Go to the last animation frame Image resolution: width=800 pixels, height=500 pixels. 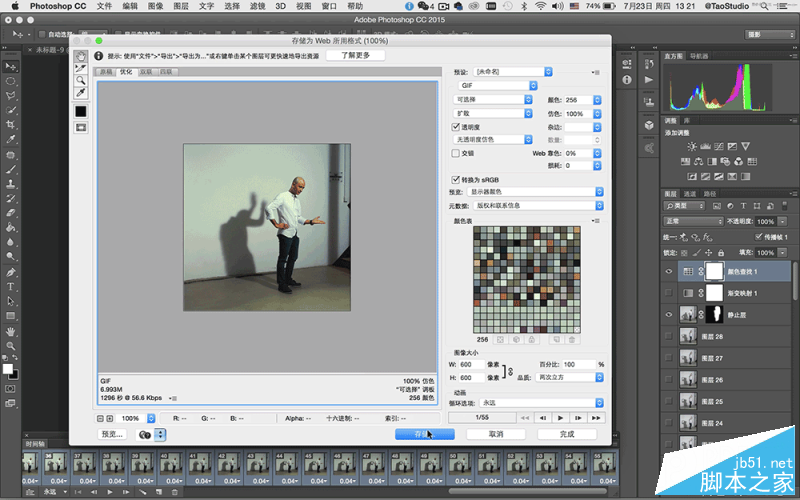[596, 418]
